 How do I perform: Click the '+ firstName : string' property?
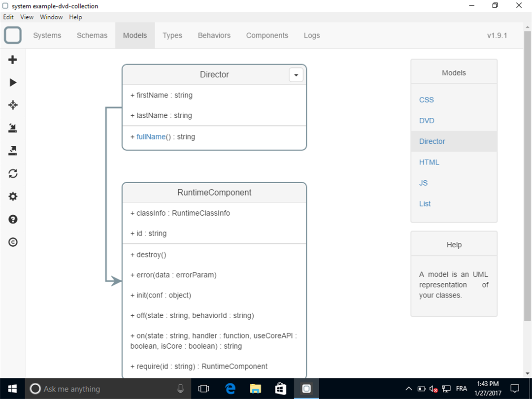[x=162, y=96]
